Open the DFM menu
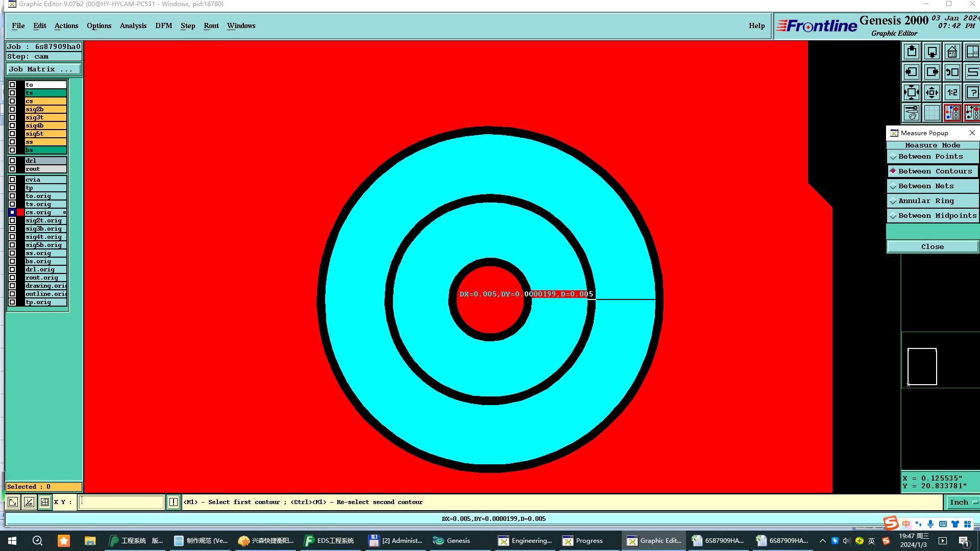The height and width of the screenshot is (551, 980). (163, 26)
